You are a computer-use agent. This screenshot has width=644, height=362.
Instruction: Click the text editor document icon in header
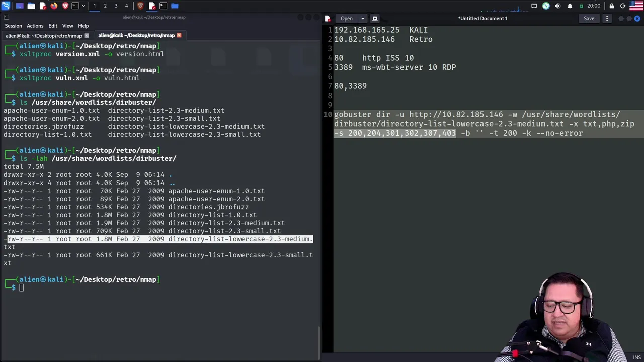click(328, 18)
